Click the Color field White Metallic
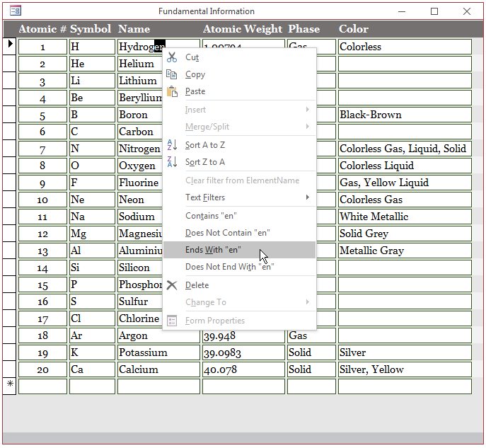The width and height of the screenshot is (486, 448). coord(405,217)
